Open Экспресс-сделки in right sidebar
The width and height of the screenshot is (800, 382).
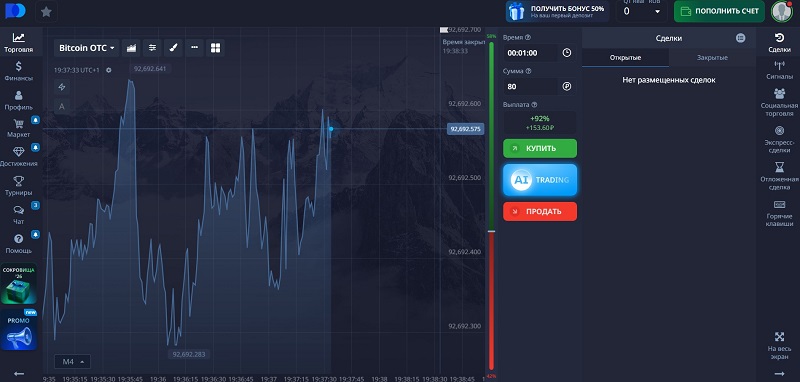(x=779, y=139)
